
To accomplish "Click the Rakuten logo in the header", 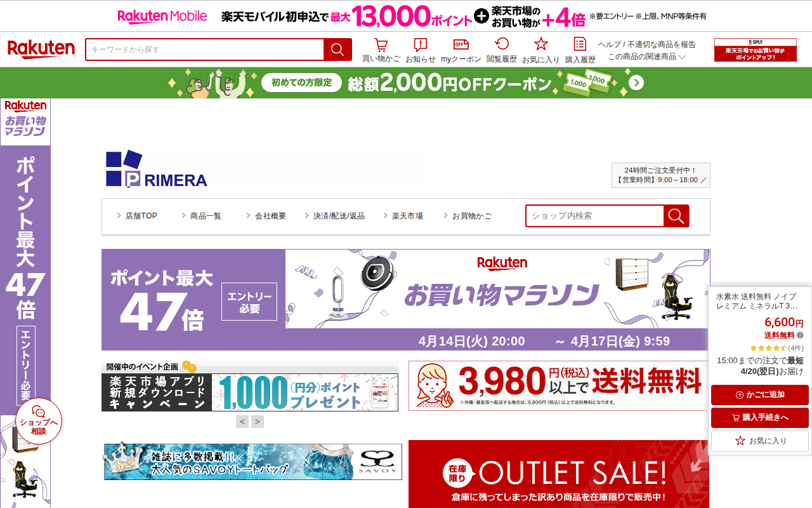I will pos(41,50).
